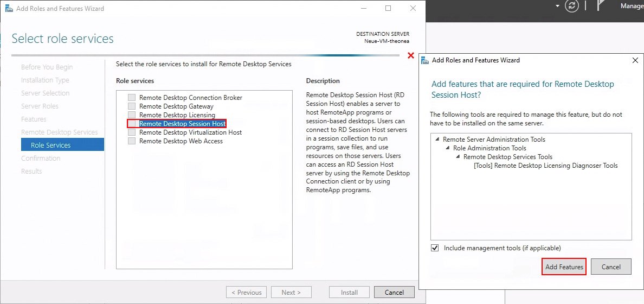Click the wizard icon in the main title bar

tap(8, 9)
